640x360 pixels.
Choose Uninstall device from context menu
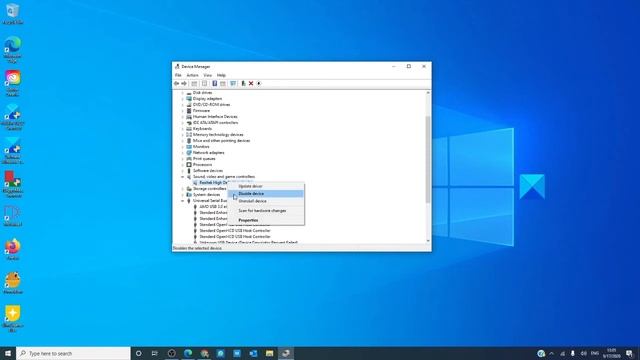(x=266, y=201)
